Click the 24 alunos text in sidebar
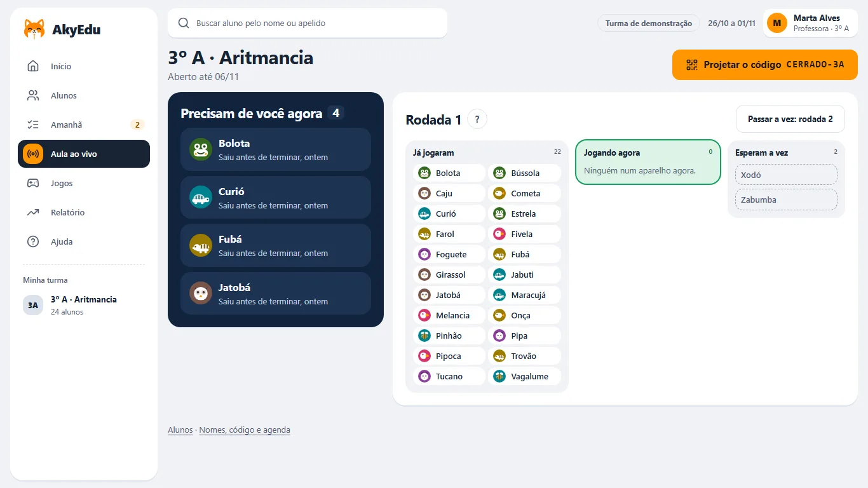 67,312
